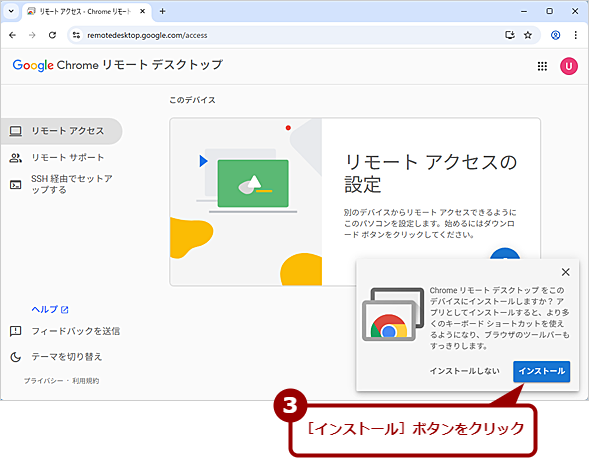Image resolution: width=589 pixels, height=458 pixels.
Task: Open the 利用規約 link
Action: (86, 381)
